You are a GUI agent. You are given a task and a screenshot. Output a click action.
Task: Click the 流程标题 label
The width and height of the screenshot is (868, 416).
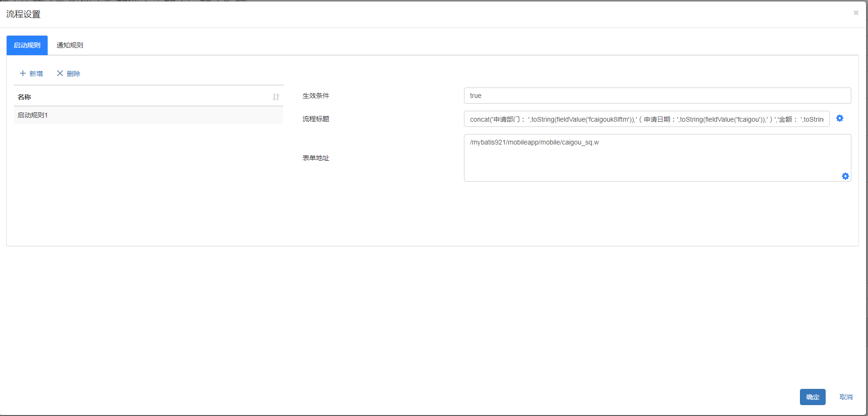316,119
